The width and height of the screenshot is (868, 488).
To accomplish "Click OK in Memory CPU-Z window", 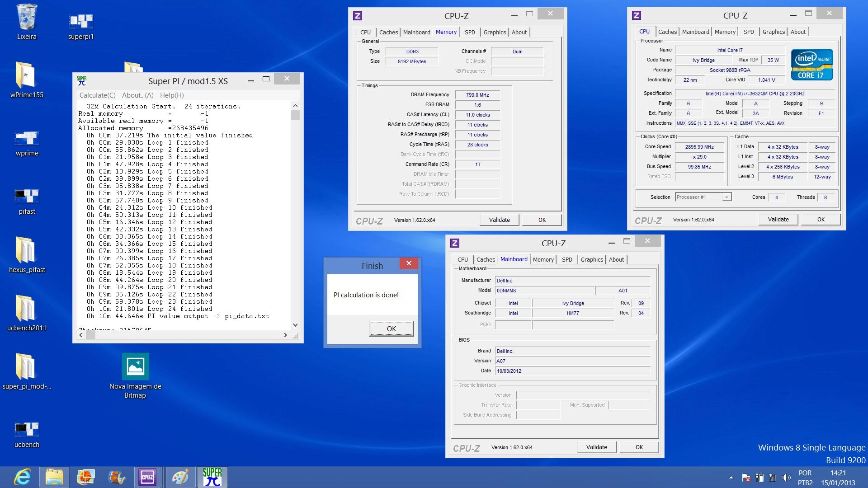I will pos(542,220).
